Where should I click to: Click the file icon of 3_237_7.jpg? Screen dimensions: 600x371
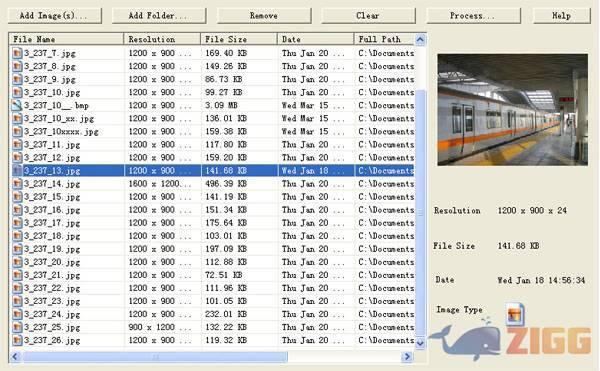point(17,53)
